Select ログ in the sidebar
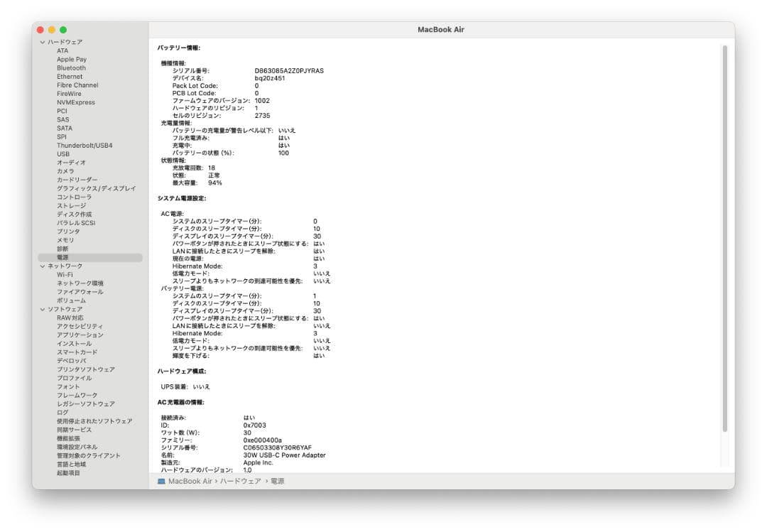Image resolution: width=767 pixels, height=532 pixels. coord(62,413)
